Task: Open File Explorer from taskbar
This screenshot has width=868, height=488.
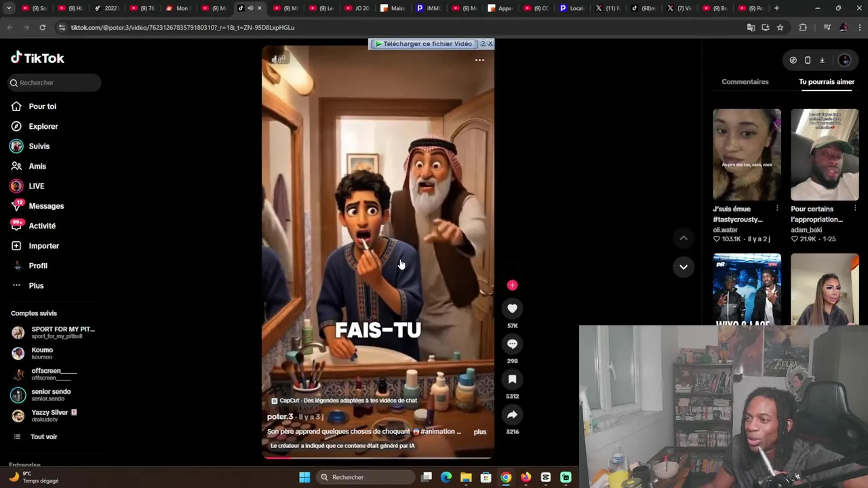Action: tap(466, 477)
